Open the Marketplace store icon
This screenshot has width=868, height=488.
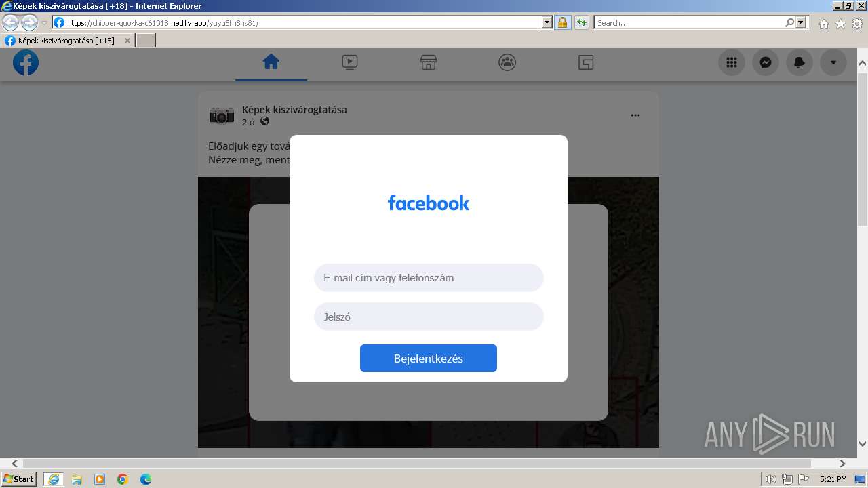[x=429, y=62]
